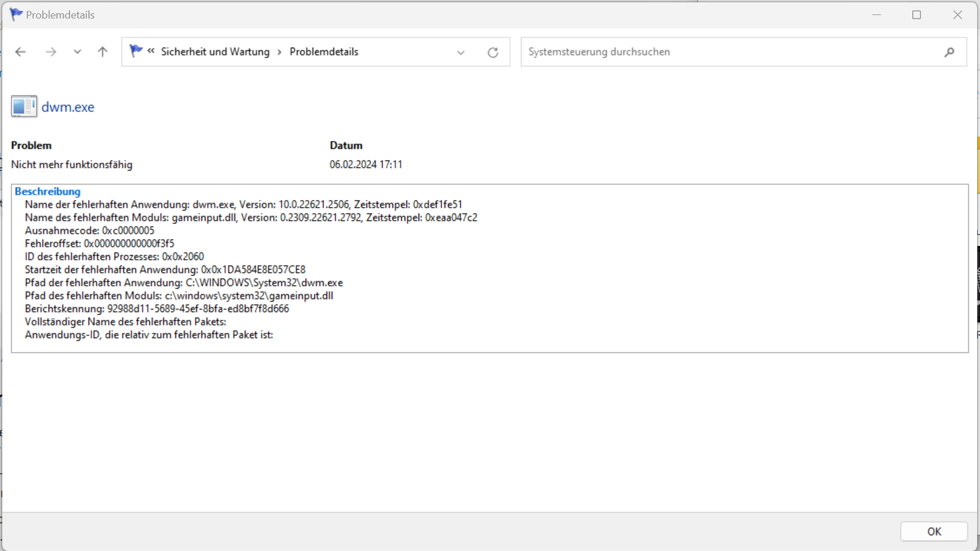Open Sicherheit und Wartung breadcrumb
Screen dimensions: 980x551
215,52
